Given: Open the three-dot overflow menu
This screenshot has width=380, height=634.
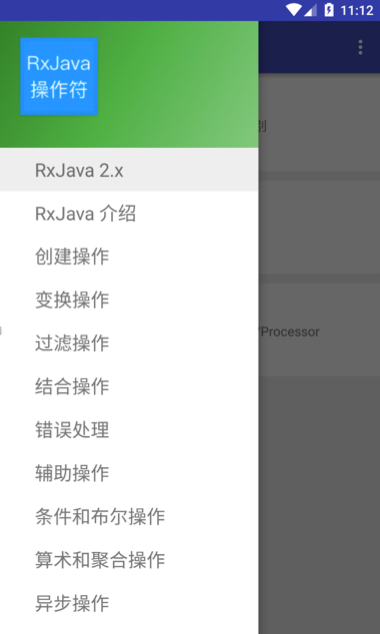Looking at the screenshot, I should (x=360, y=47).
